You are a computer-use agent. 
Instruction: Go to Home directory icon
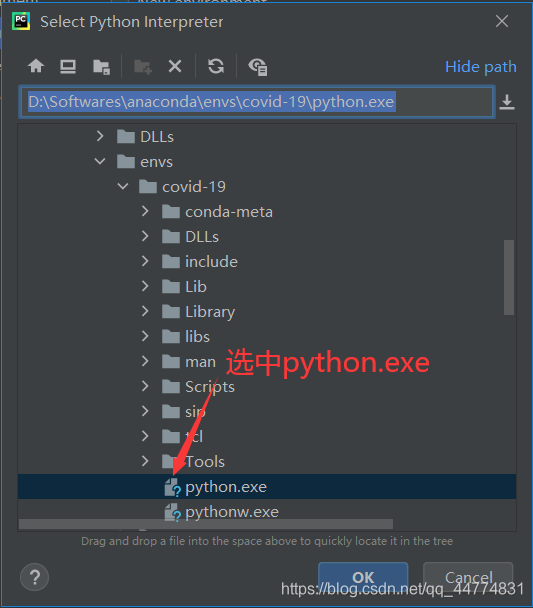tap(36, 66)
